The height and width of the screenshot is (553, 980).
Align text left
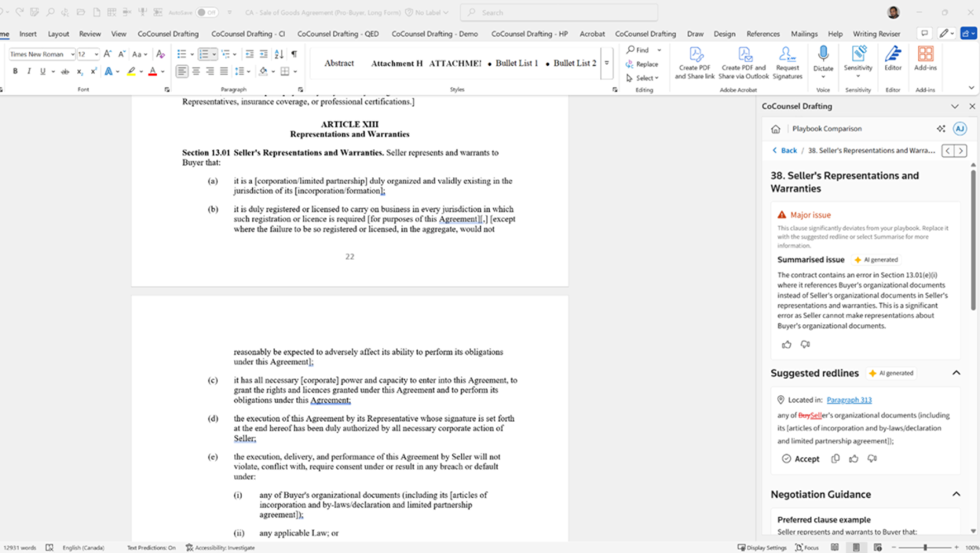point(181,71)
